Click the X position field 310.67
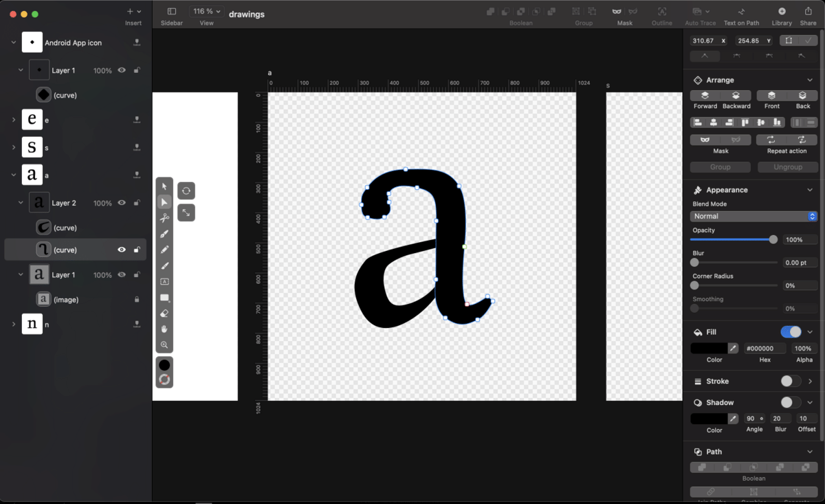 [x=709, y=41]
